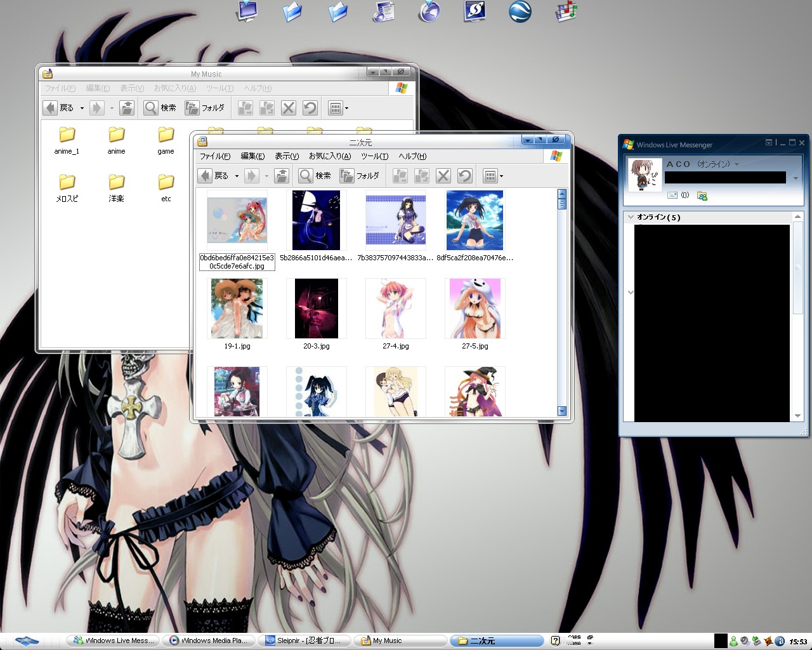Click the Undo icon in My Music toolbar
Viewport: 812px width, 650px height.
coord(310,108)
